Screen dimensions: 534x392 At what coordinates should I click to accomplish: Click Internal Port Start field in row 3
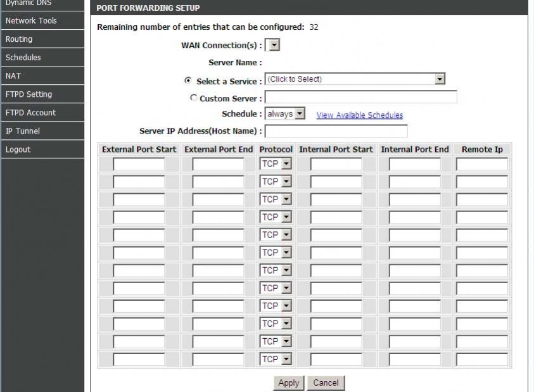336,199
